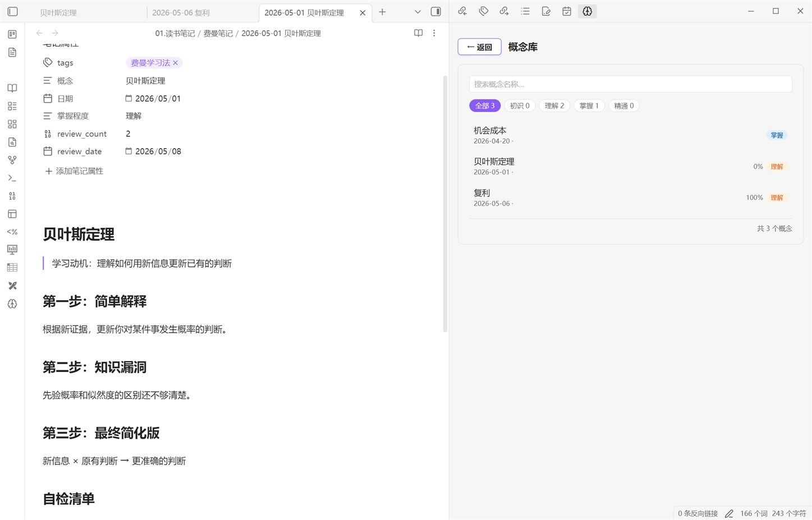Switch to the 2026-05-06 复利 tab
812x520 pixels.
(203, 12)
